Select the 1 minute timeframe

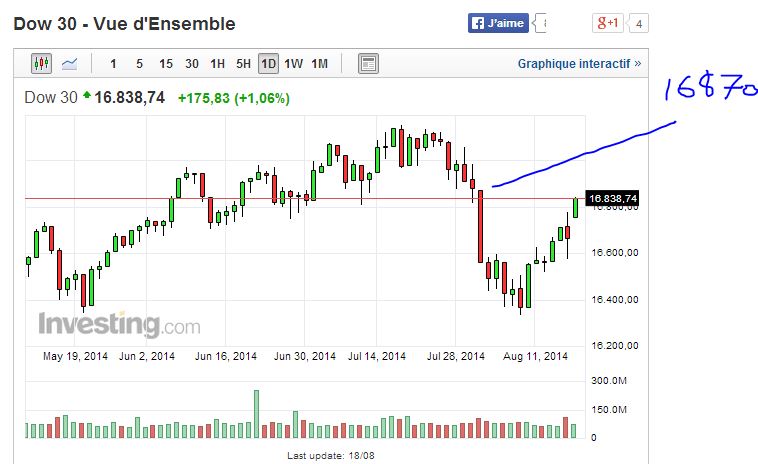[113, 64]
